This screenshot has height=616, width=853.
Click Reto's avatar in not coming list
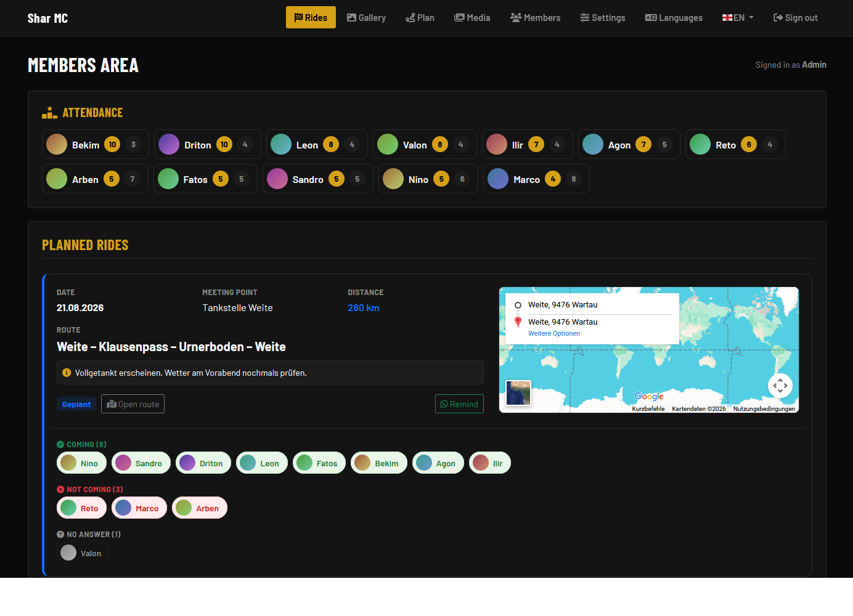tap(68, 508)
